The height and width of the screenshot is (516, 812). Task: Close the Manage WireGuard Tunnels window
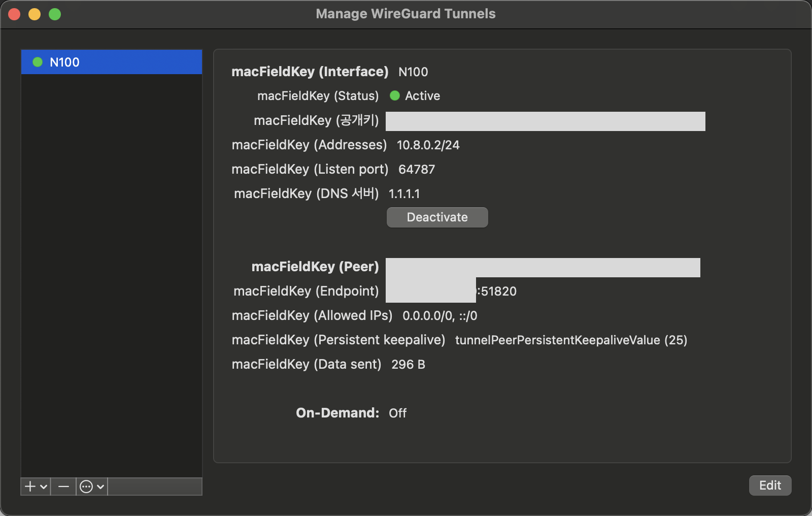point(14,14)
